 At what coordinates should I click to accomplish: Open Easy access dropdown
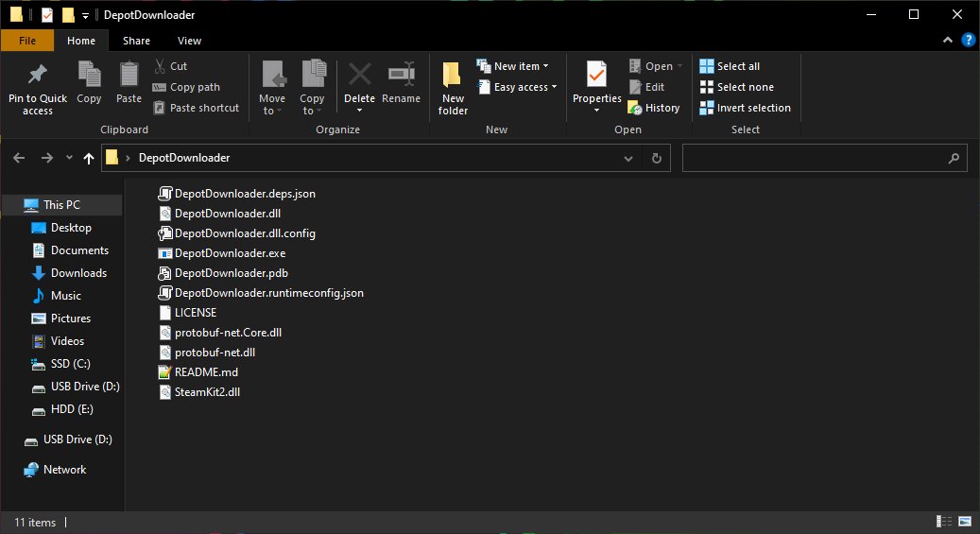[x=517, y=87]
